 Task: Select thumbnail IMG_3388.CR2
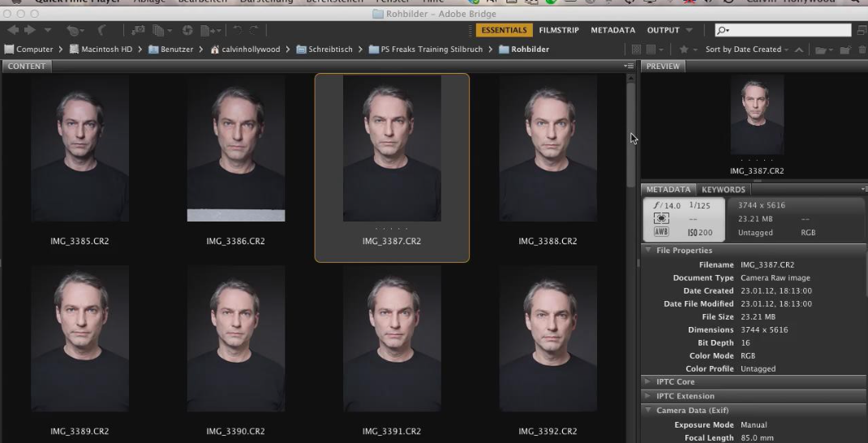[548, 148]
